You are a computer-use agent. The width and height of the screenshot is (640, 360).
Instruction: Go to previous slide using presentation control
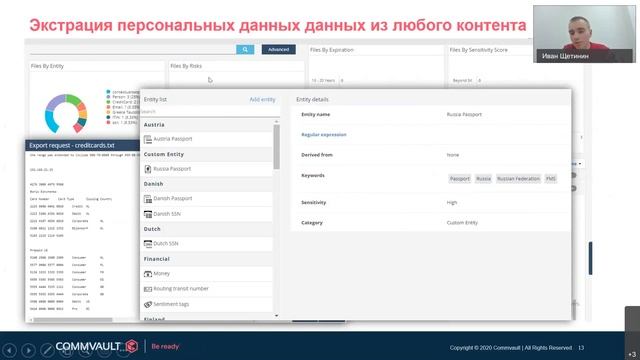coord(9,350)
